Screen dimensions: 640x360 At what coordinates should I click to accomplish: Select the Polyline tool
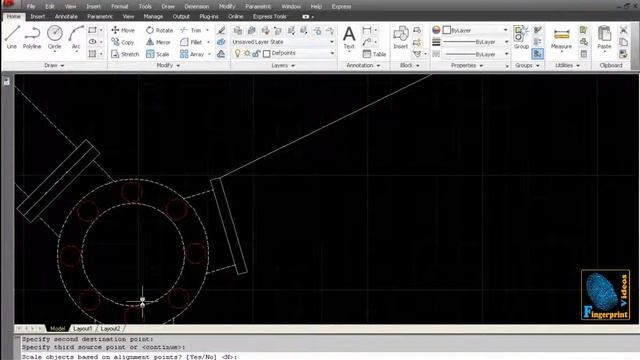[x=32, y=37]
